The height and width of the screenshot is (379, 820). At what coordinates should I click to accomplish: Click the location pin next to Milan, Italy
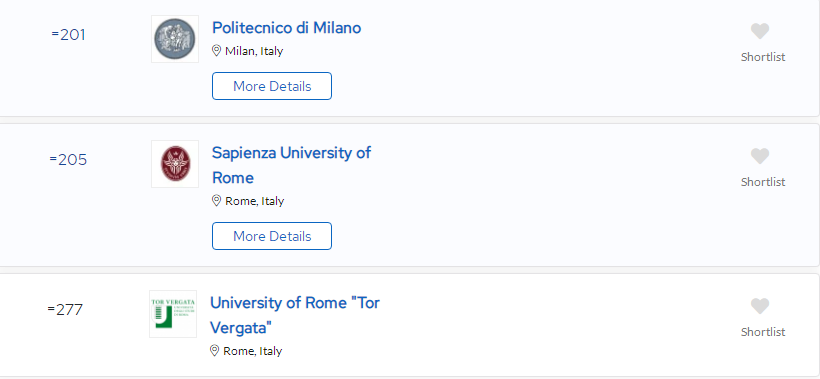click(217, 51)
